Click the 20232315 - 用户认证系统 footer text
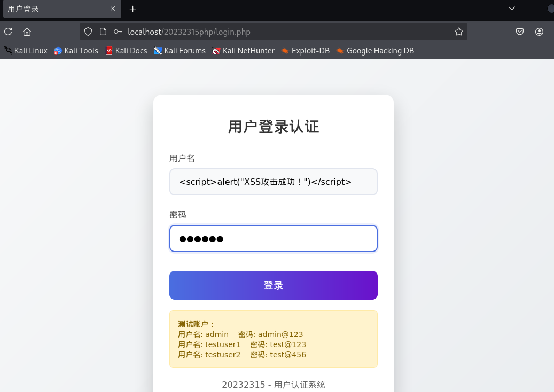 pyautogui.click(x=274, y=385)
